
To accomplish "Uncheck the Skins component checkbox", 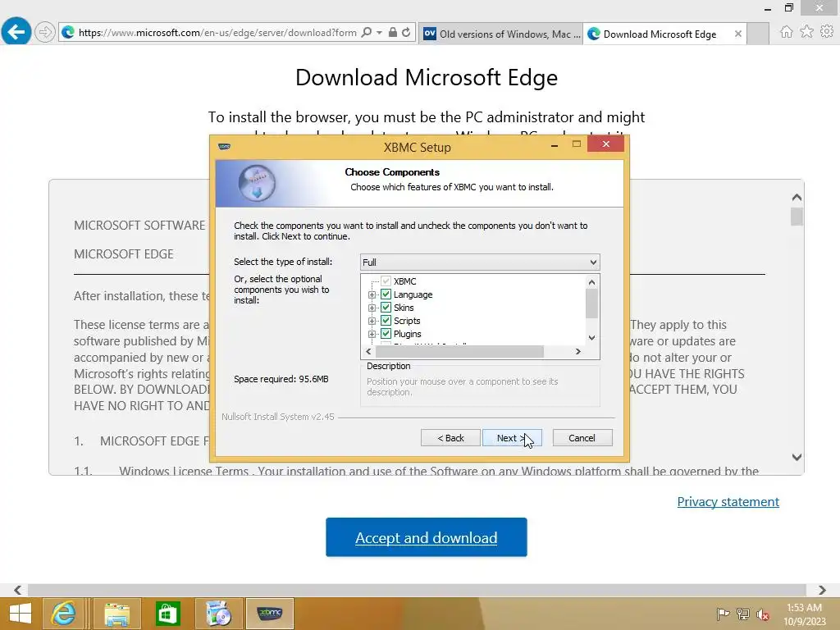I will [386, 308].
